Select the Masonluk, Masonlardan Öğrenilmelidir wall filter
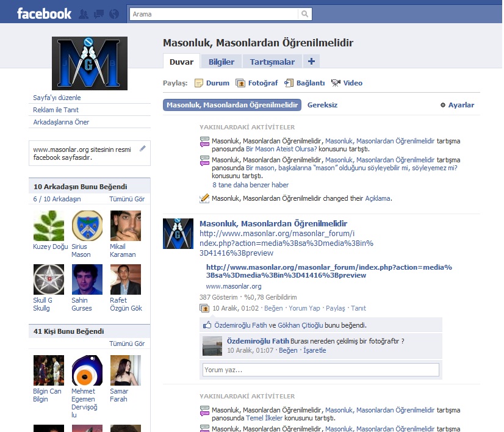 [232, 105]
